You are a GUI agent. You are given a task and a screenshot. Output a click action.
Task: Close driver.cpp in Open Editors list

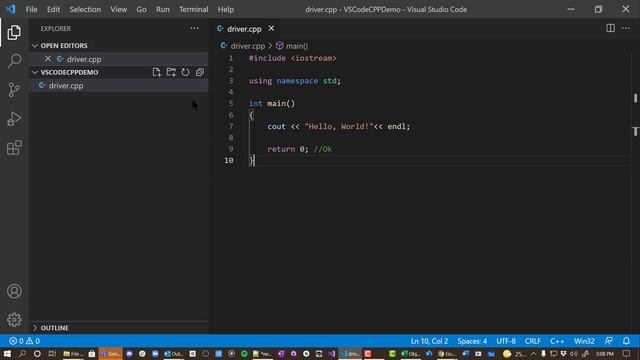pos(48,59)
